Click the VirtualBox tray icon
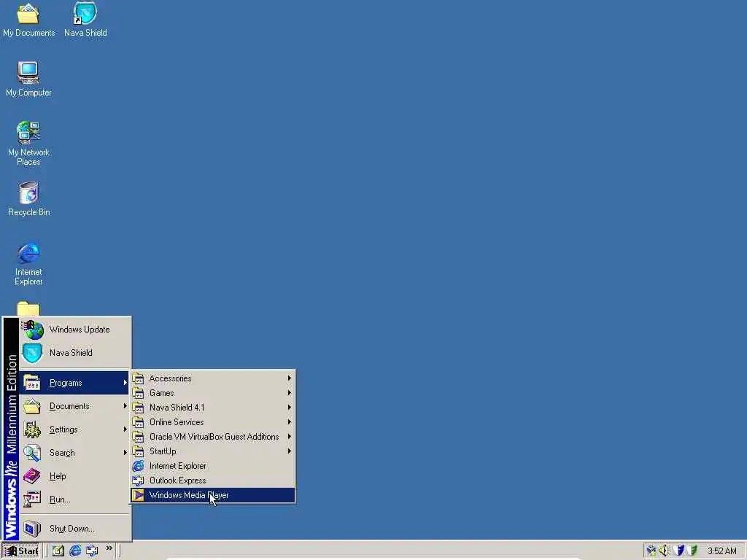This screenshot has height=560, width=747. pos(651,551)
